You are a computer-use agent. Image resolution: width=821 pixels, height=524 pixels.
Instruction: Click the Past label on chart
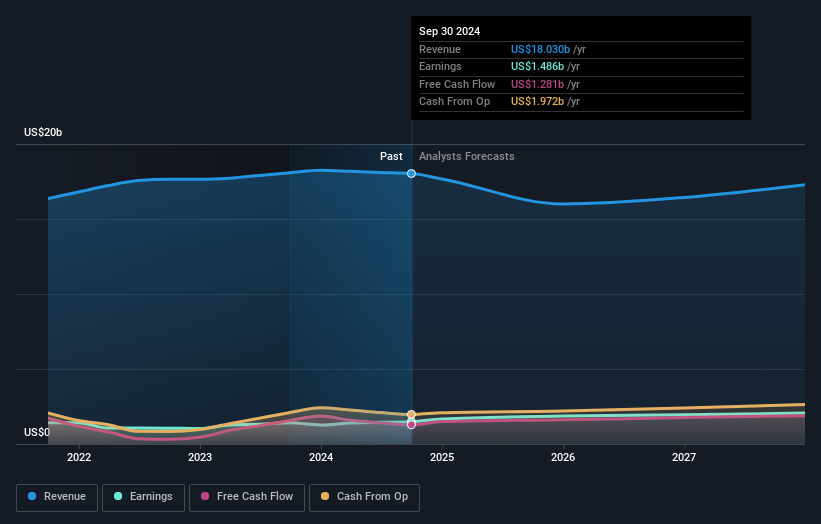tap(391, 156)
